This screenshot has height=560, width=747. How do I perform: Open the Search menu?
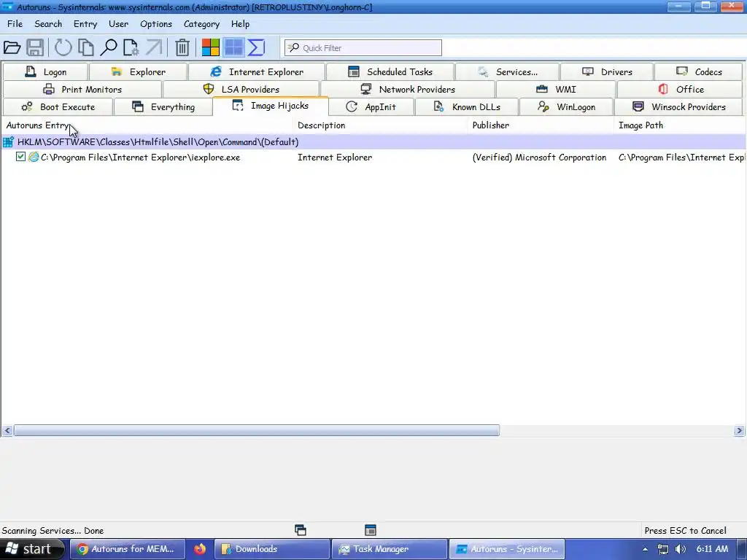(48, 24)
